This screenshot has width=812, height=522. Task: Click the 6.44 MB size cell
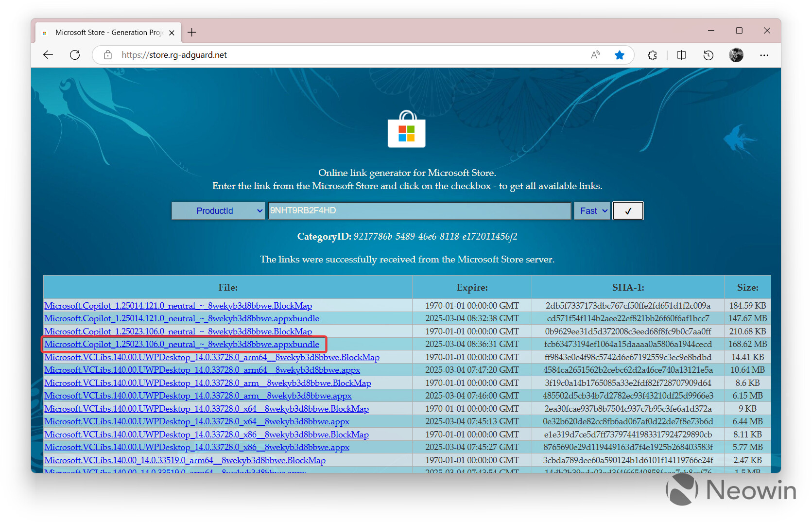pos(747,421)
